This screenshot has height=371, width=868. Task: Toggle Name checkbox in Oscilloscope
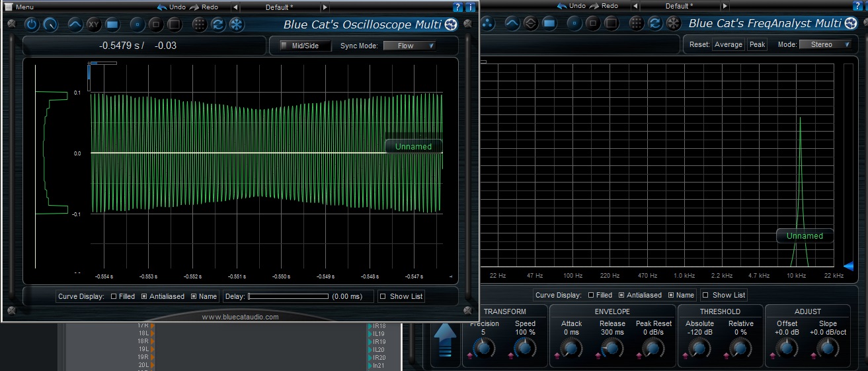click(194, 296)
